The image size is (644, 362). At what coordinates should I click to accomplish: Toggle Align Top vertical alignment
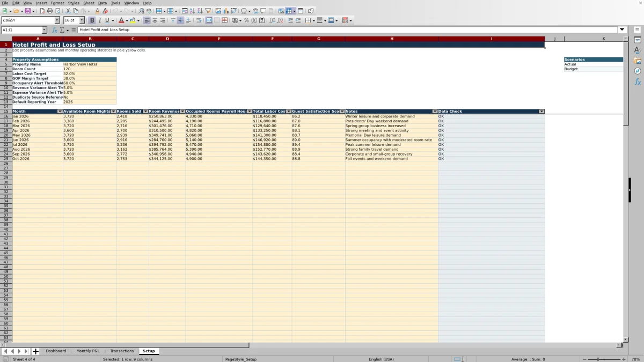[173, 20]
